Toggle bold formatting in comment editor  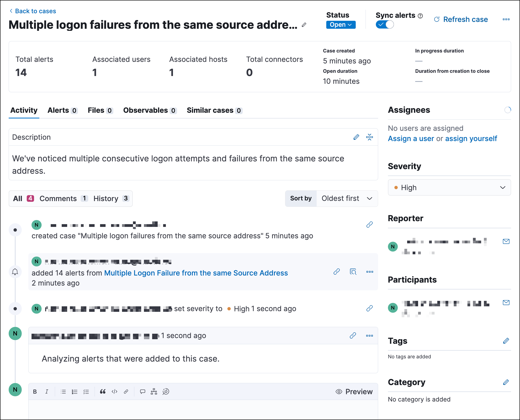point(35,391)
